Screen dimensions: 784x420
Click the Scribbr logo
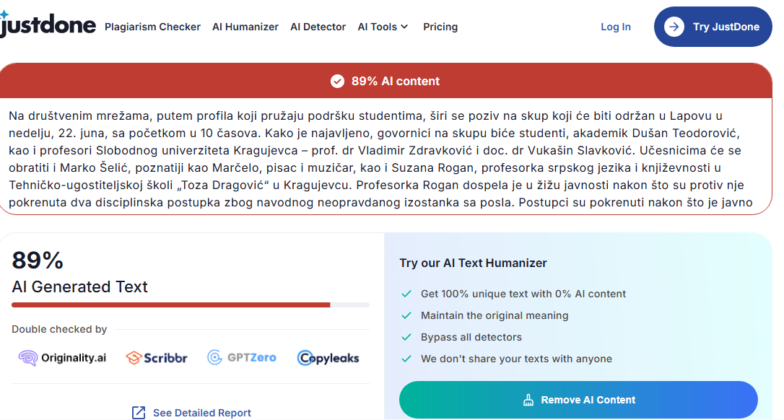point(156,357)
